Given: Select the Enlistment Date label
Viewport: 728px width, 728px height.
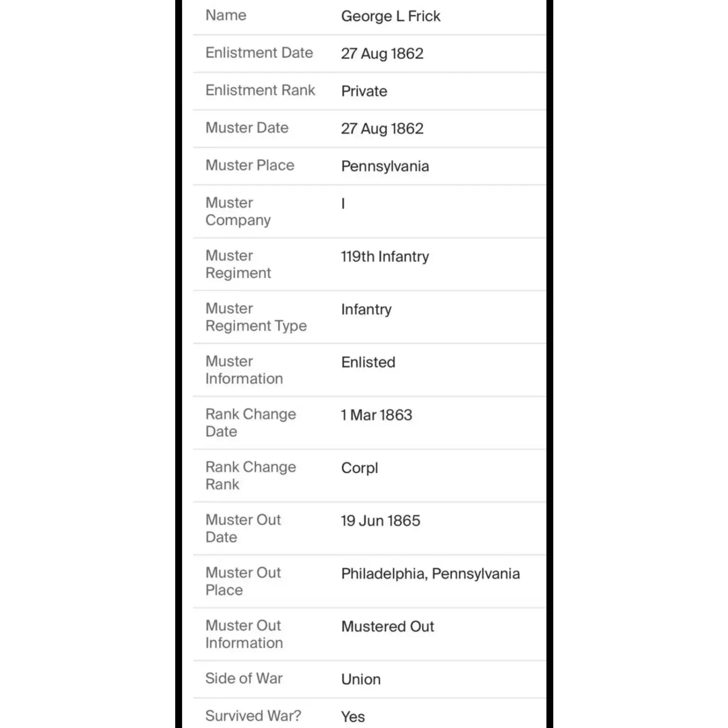Looking at the screenshot, I should click(259, 52).
